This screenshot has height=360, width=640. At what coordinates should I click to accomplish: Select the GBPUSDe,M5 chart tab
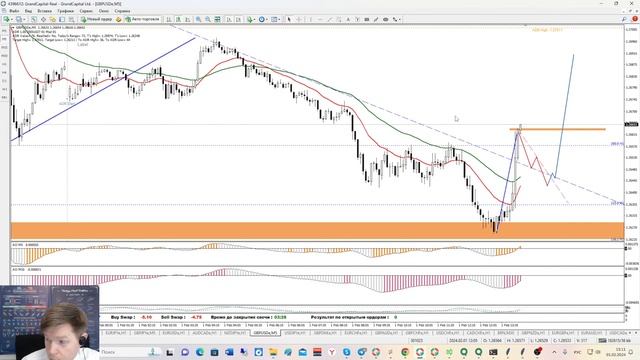(x=265, y=333)
